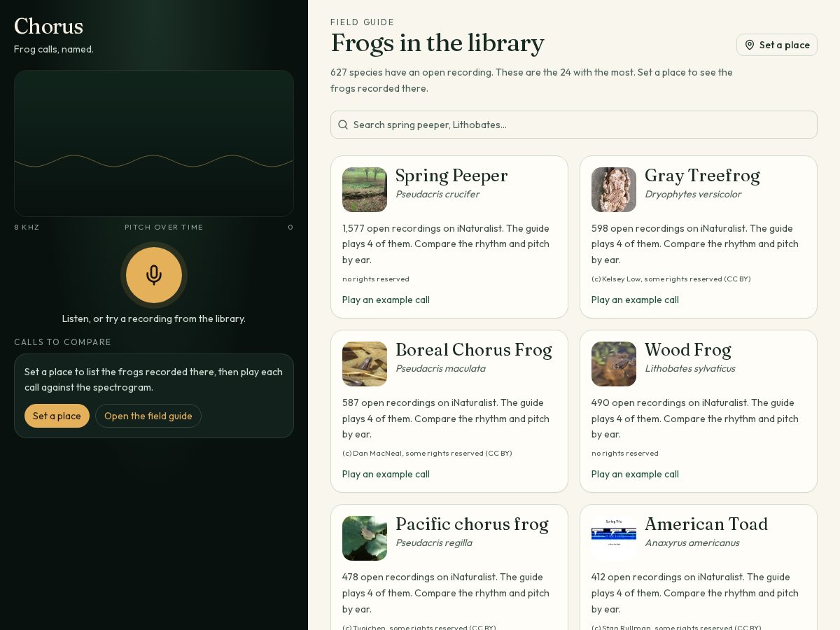The height and width of the screenshot is (630, 840).
Task: Click the Lithobates sylvaticus scientific name
Action: 689,368
